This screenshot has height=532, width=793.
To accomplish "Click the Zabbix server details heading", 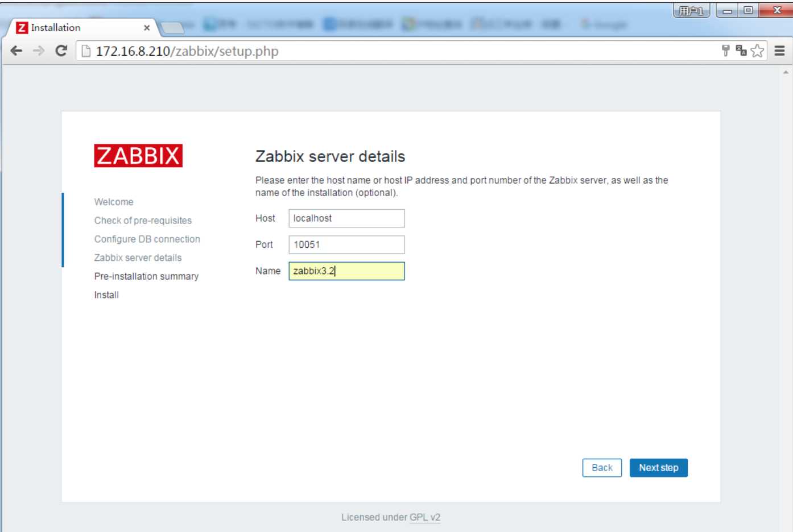I will pyautogui.click(x=330, y=156).
